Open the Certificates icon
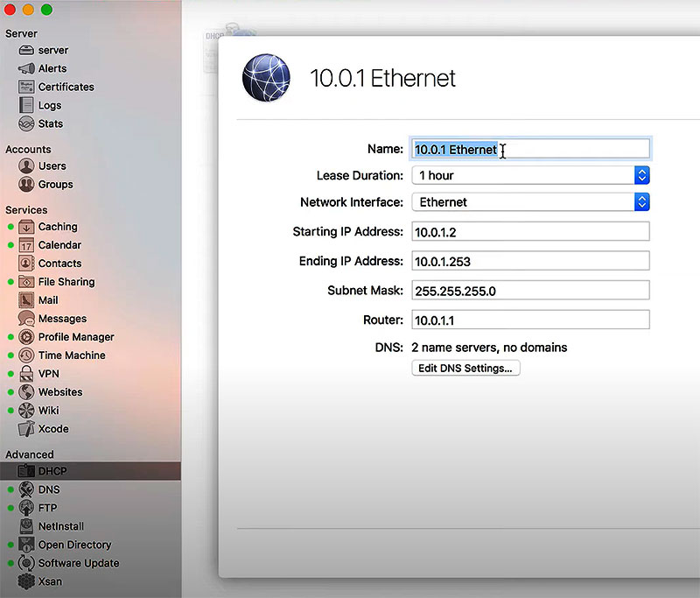700x598 pixels. 26,87
